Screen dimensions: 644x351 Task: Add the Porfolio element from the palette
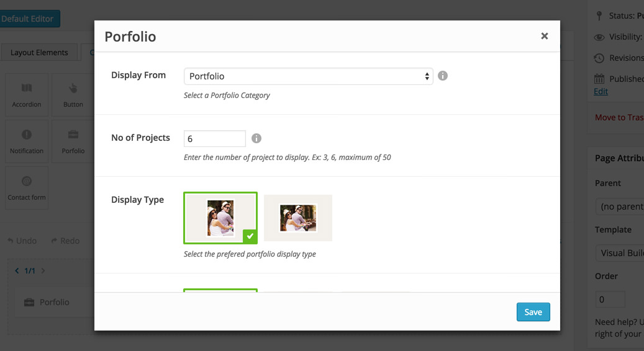(x=73, y=141)
